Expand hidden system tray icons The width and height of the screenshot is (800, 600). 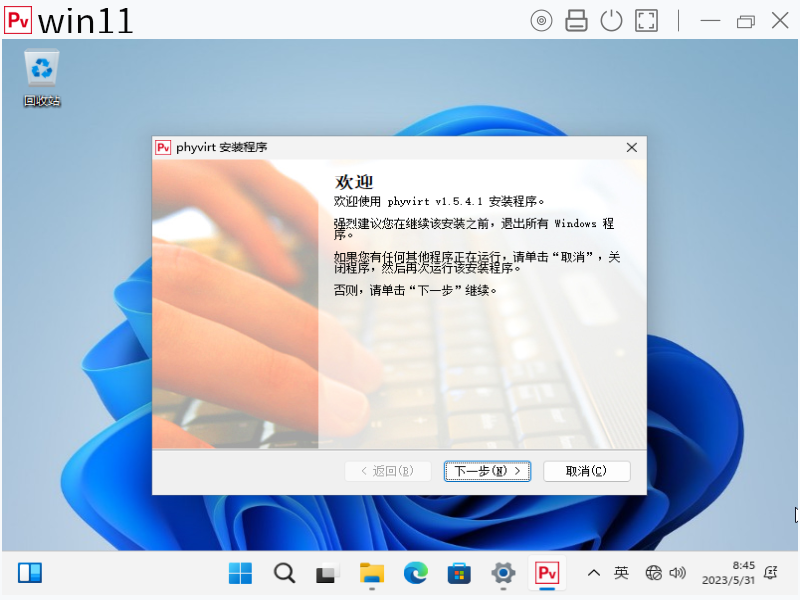[x=593, y=573]
